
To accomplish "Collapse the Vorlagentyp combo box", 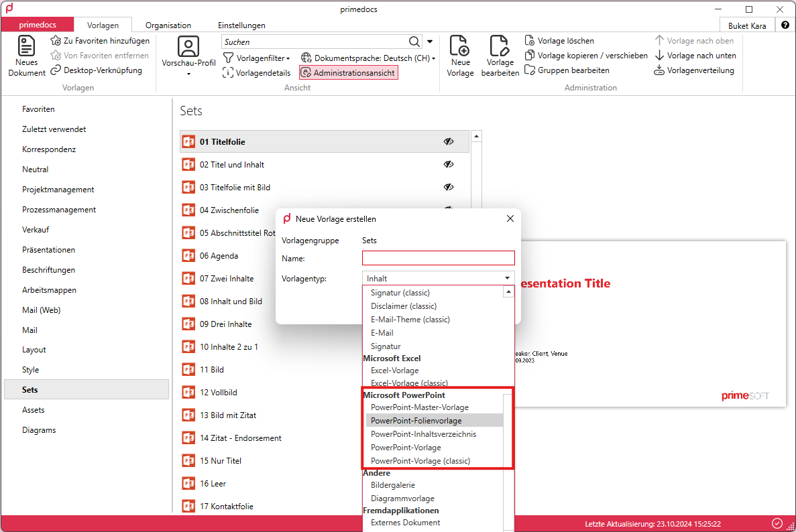I will coord(507,278).
